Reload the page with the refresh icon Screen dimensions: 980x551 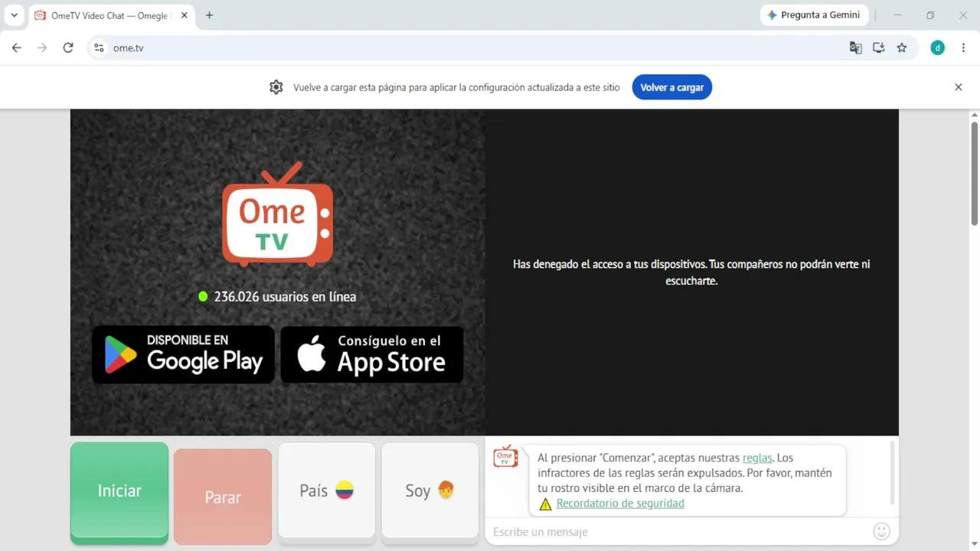[x=68, y=47]
